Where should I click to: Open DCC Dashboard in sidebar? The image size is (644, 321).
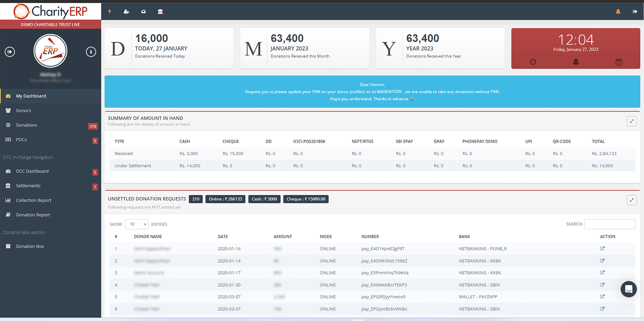[50, 171]
